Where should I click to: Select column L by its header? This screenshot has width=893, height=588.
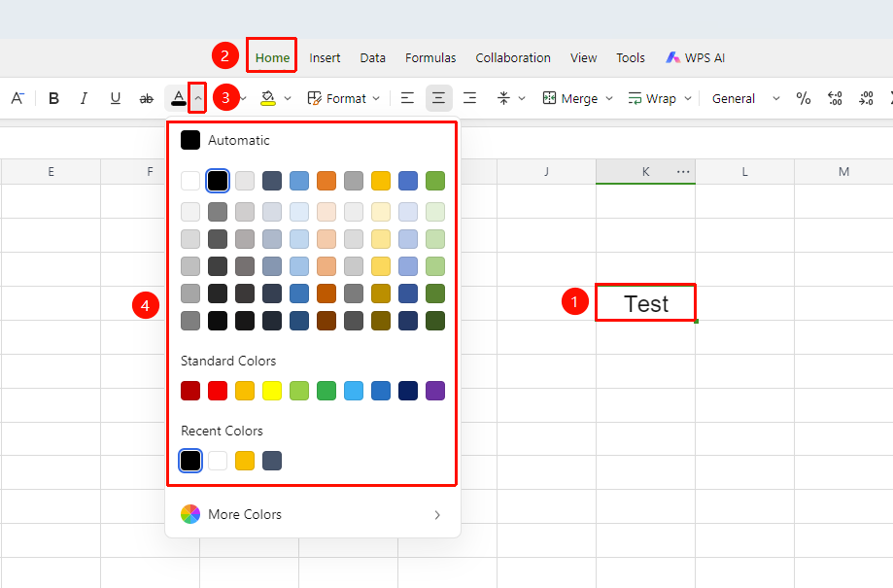745,171
